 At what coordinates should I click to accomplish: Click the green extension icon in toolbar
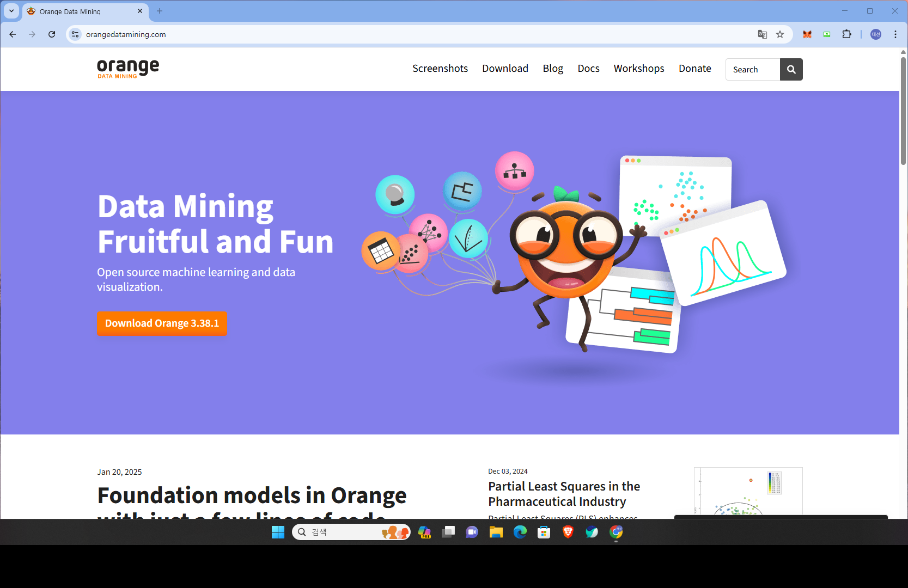pos(827,34)
